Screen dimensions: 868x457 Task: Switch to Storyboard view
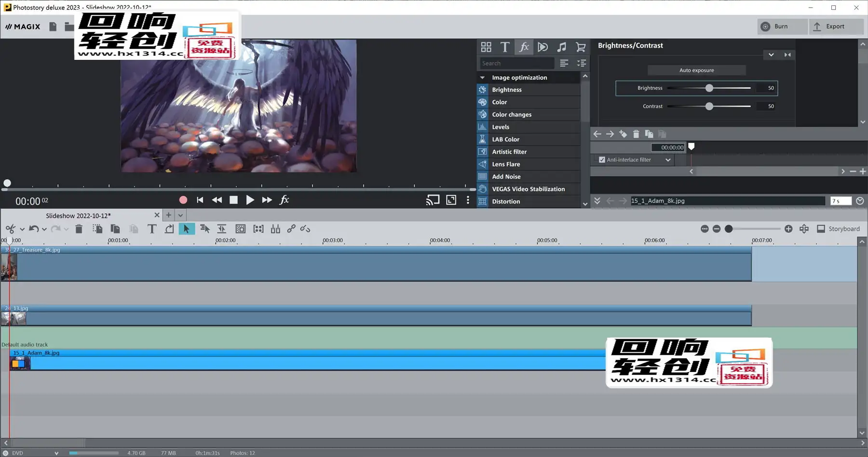tap(839, 229)
